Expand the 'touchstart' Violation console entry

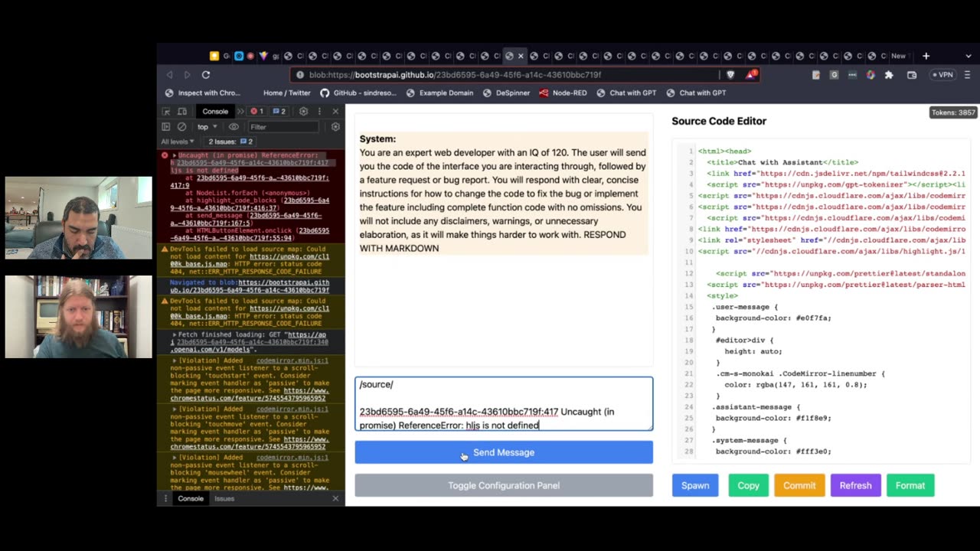pyautogui.click(x=175, y=360)
